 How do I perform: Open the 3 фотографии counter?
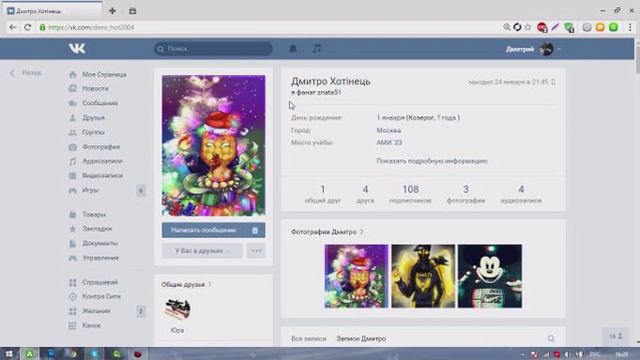[x=466, y=194]
